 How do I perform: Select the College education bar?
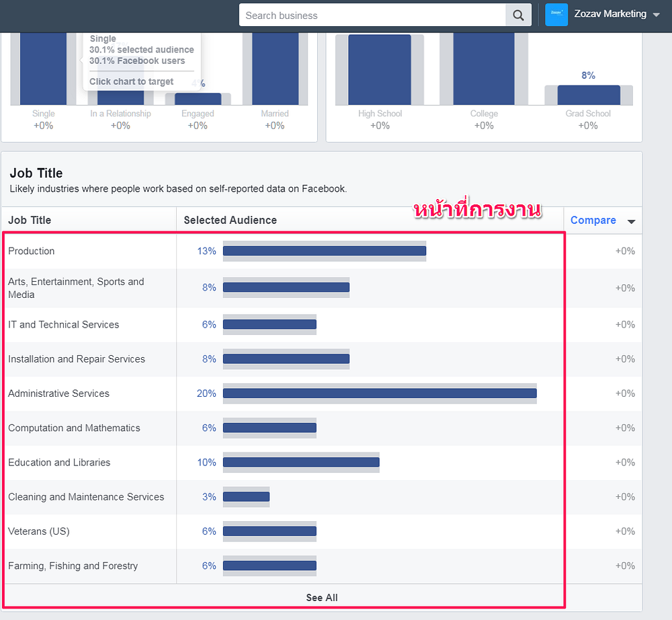tap(484, 69)
